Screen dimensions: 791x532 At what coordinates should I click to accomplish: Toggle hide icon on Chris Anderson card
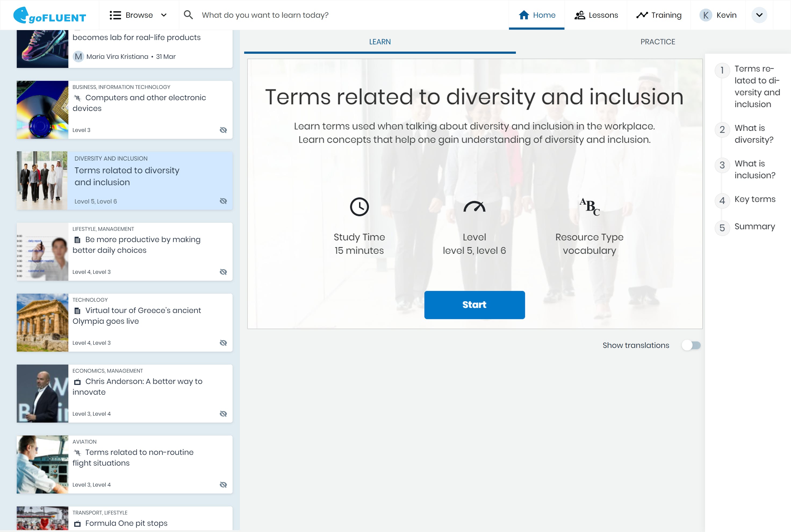(x=223, y=414)
